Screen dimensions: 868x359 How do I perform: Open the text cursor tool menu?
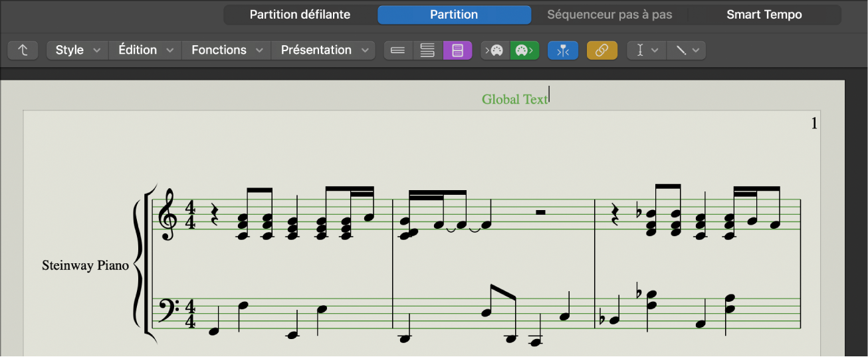[x=646, y=51]
